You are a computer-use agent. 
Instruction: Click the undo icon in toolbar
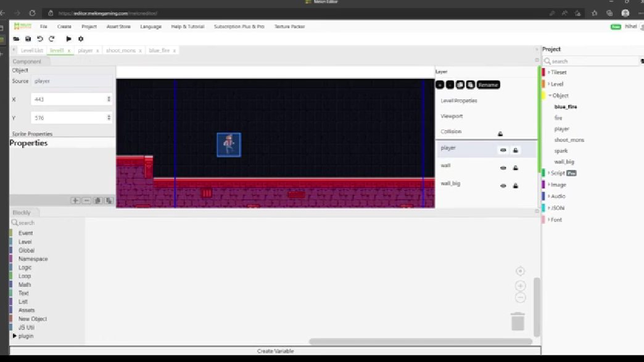[40, 39]
